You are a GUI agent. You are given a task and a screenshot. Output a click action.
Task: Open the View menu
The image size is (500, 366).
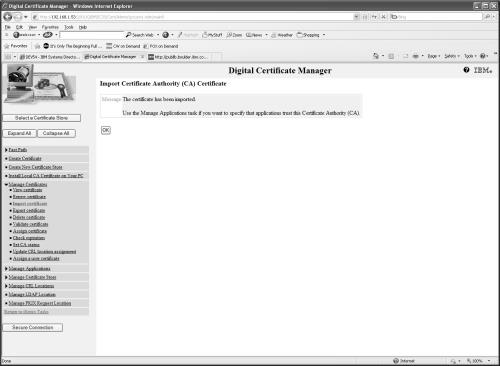(33, 27)
